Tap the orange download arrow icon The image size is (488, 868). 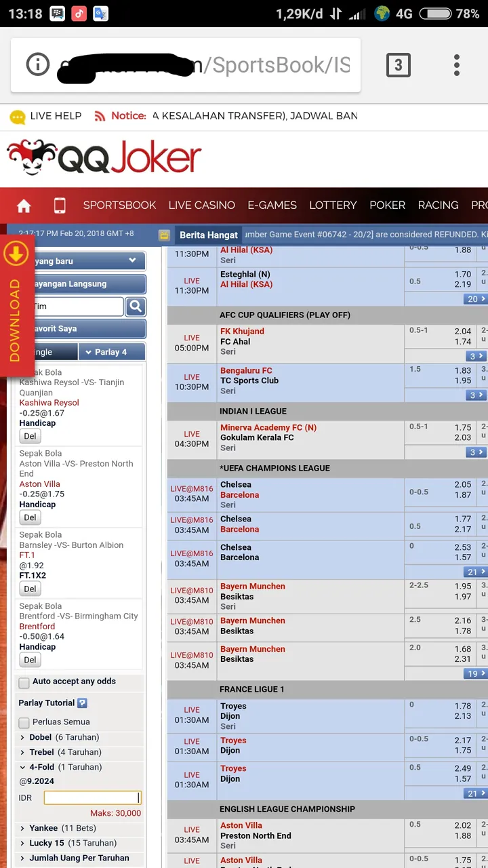(x=16, y=254)
